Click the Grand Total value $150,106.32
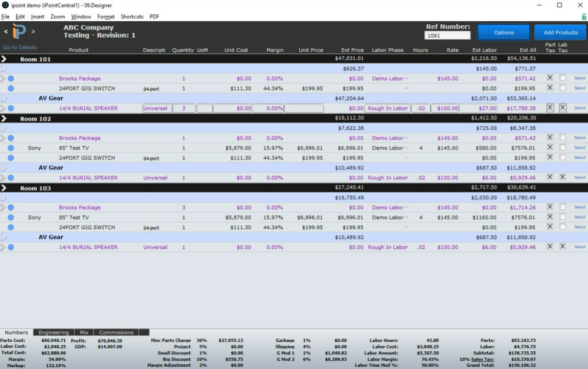The width and height of the screenshot is (588, 369). click(523, 365)
